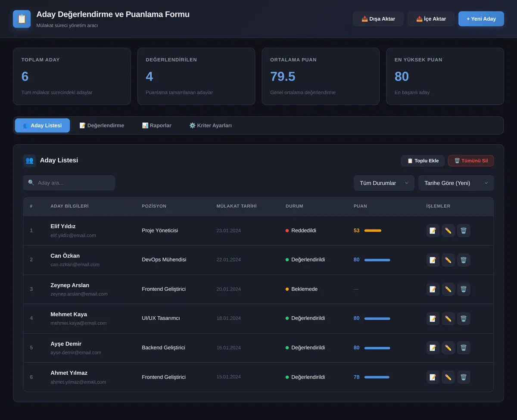Open the Tüm Durumlar status filter
The height and width of the screenshot is (420, 517).
(x=384, y=183)
